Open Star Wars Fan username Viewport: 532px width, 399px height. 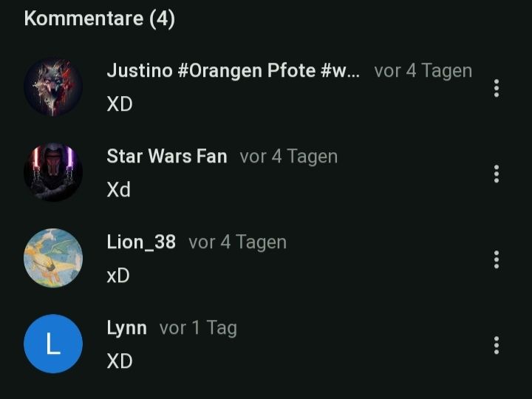pyautogui.click(x=167, y=157)
